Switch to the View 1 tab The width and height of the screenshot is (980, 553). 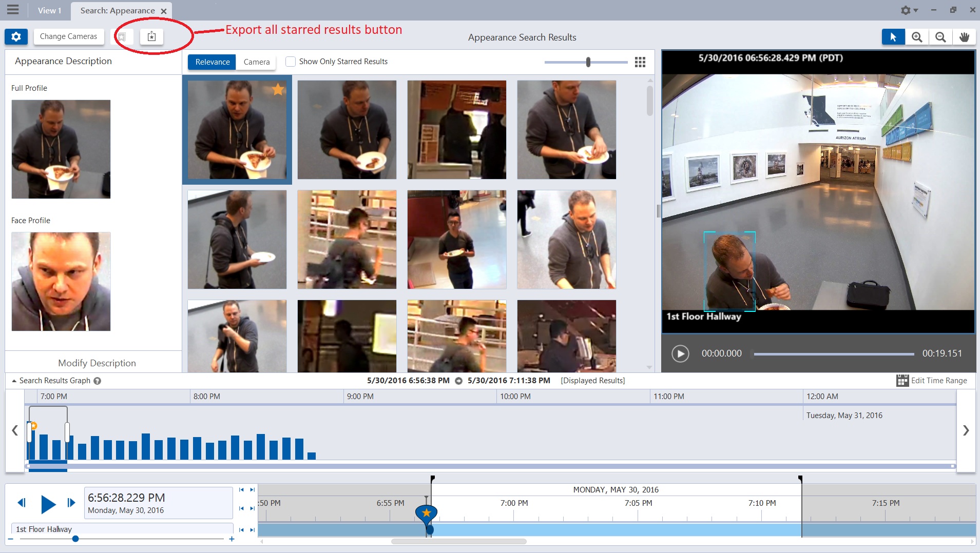coord(49,10)
